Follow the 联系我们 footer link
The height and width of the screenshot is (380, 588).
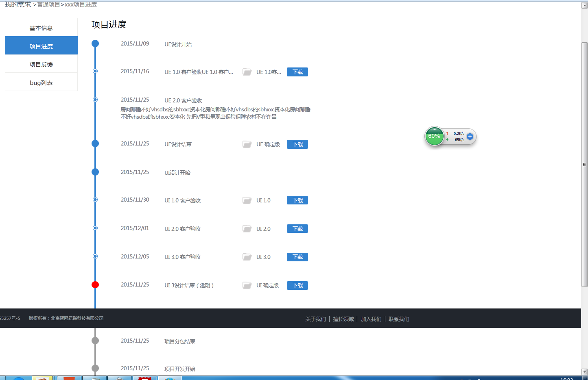tap(399, 319)
